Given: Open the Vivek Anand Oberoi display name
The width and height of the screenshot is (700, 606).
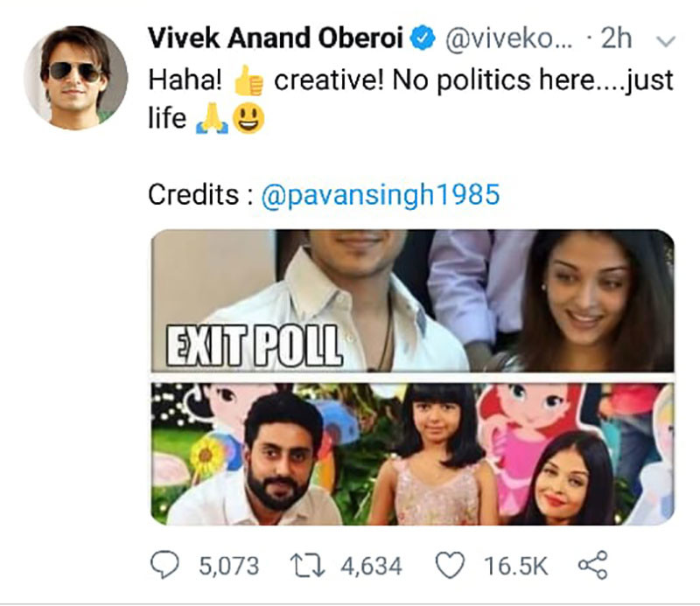Looking at the screenshot, I should (x=276, y=38).
